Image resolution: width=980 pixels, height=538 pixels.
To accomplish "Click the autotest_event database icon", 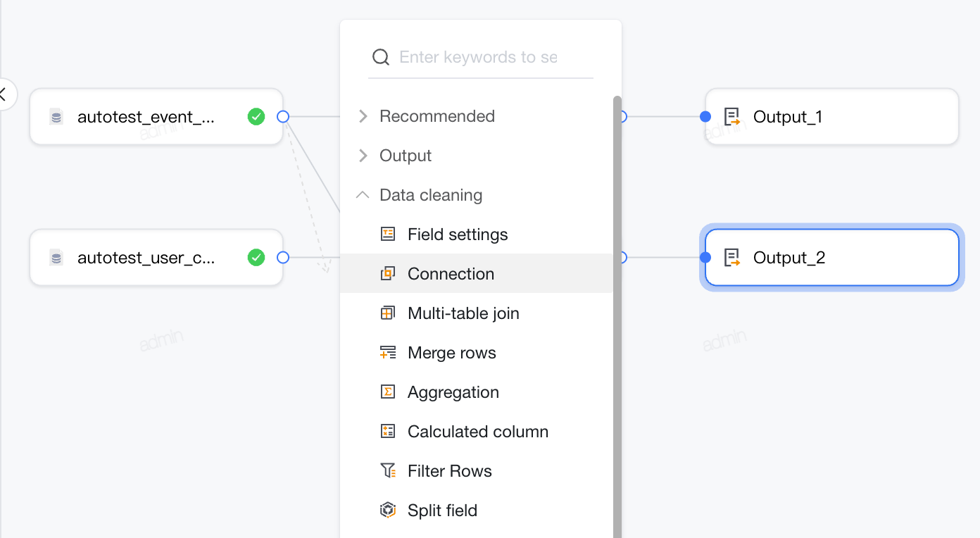I will 56,117.
